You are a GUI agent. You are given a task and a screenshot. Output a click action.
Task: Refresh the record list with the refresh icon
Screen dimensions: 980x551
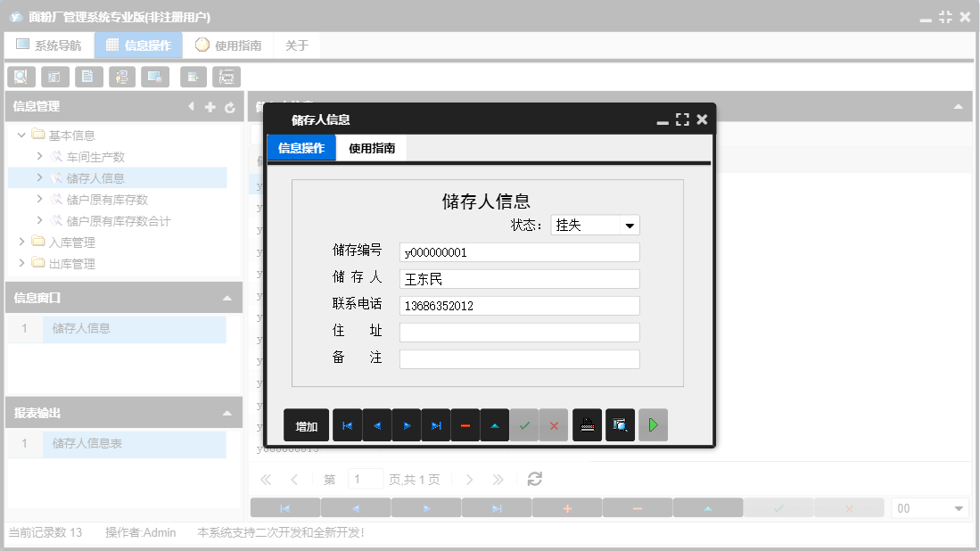coord(534,479)
